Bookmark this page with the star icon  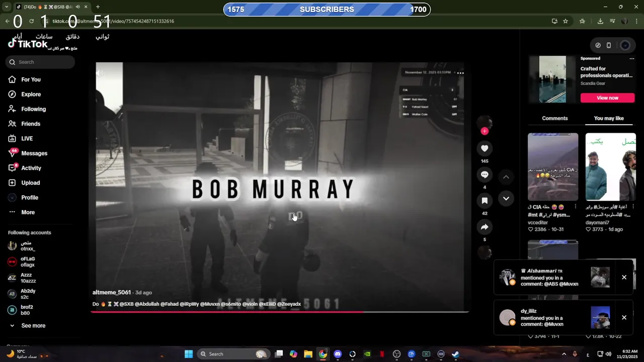click(566, 21)
